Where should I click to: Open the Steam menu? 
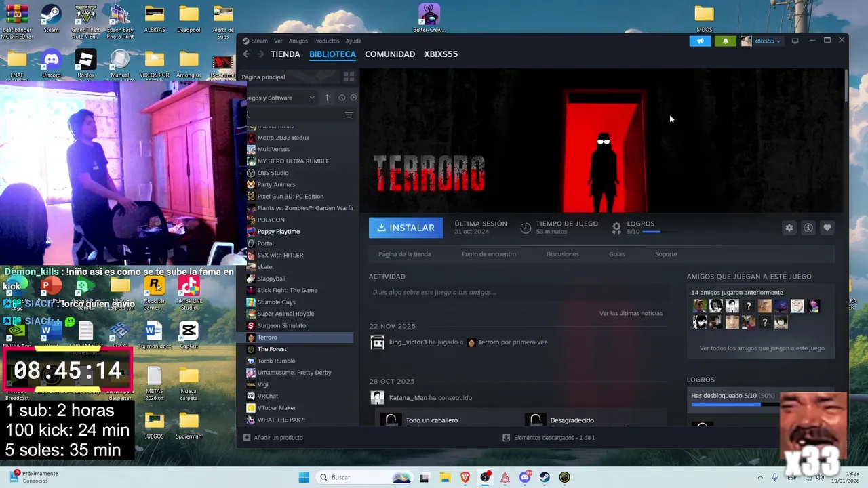(x=255, y=41)
